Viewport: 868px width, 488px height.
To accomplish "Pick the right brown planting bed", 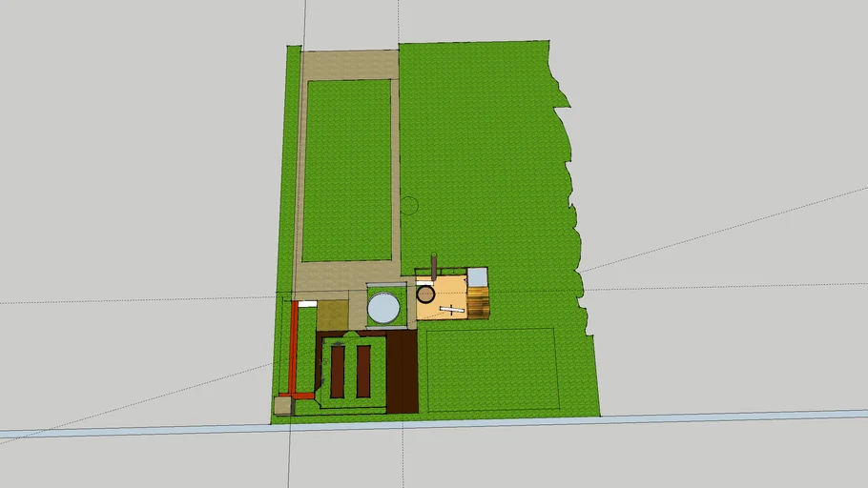I will tap(363, 371).
